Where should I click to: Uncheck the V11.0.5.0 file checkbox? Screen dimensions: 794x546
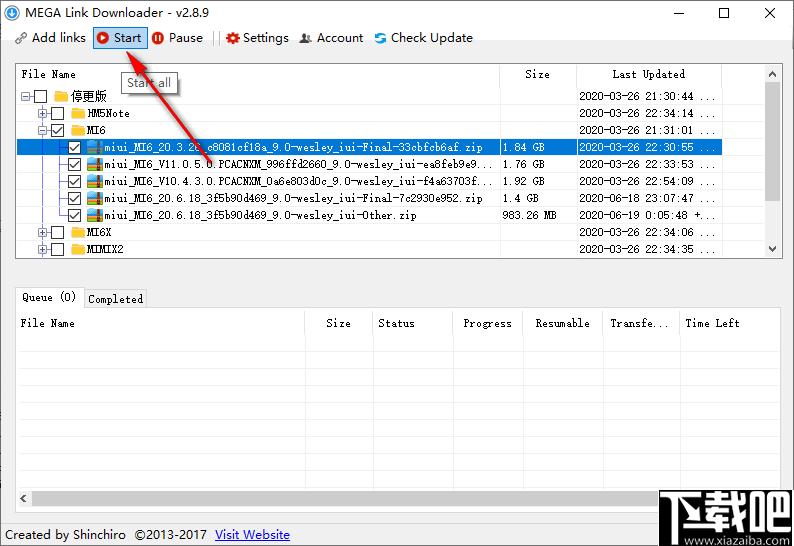point(74,164)
